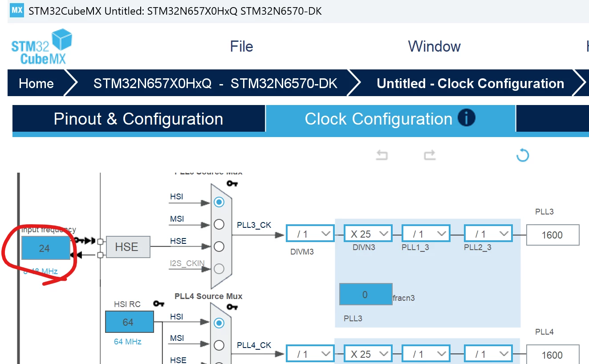Screen dimensions: 589x364
Task: Click the MX application icon in title bar
Action: point(17,10)
